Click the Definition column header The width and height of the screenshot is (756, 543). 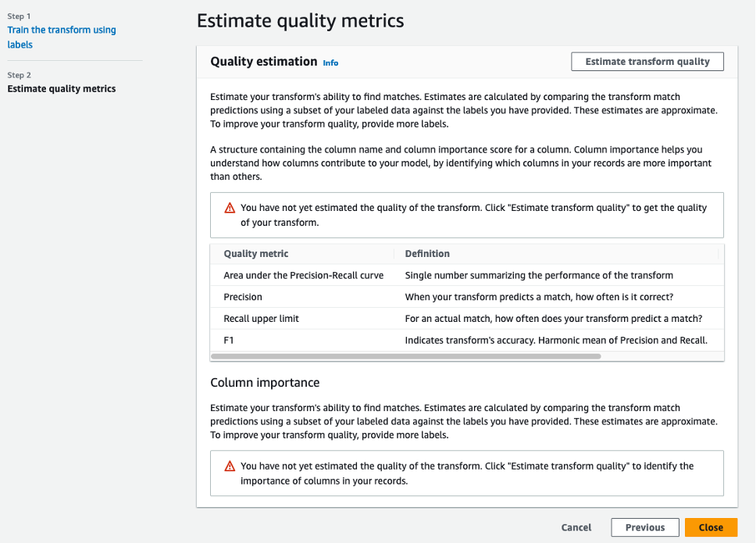427,254
